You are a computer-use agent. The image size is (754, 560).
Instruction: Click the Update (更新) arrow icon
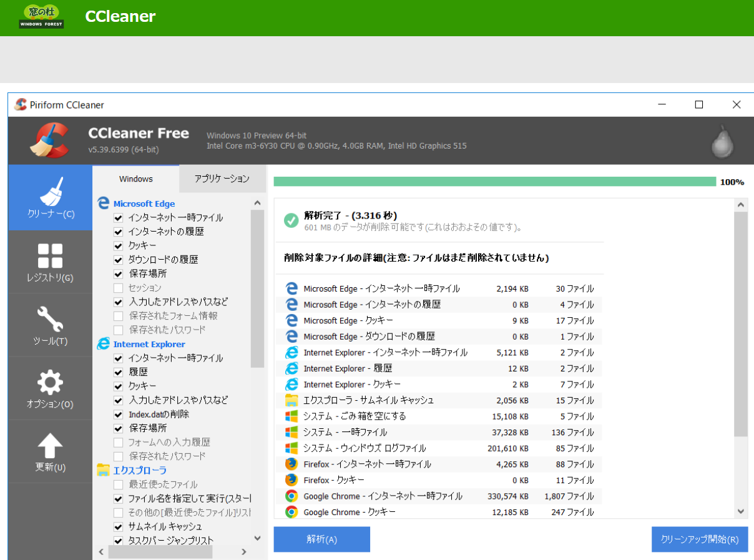50,446
